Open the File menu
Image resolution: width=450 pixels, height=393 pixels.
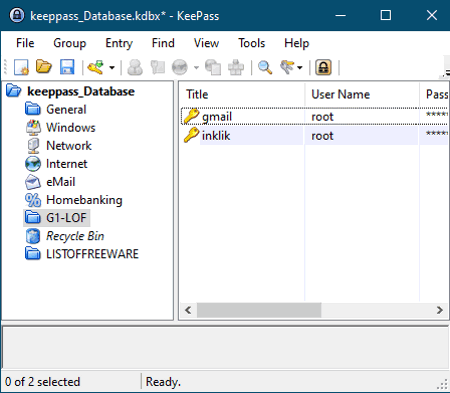pos(25,43)
